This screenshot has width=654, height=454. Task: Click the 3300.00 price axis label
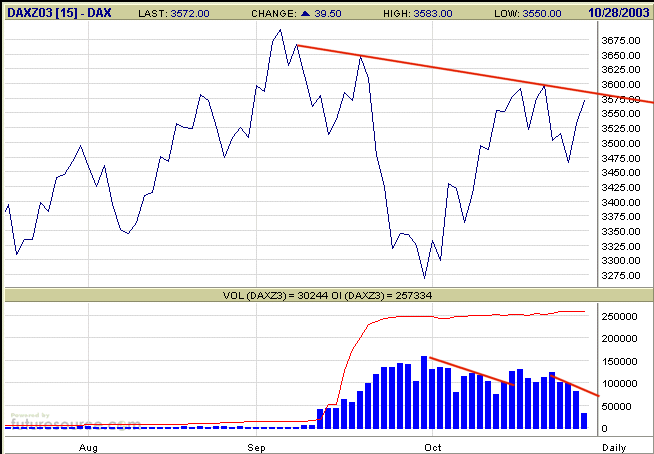pos(621,261)
